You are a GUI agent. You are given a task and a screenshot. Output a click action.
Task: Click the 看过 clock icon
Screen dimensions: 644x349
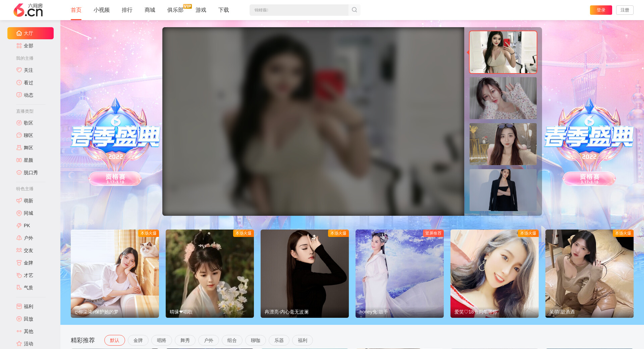point(19,83)
